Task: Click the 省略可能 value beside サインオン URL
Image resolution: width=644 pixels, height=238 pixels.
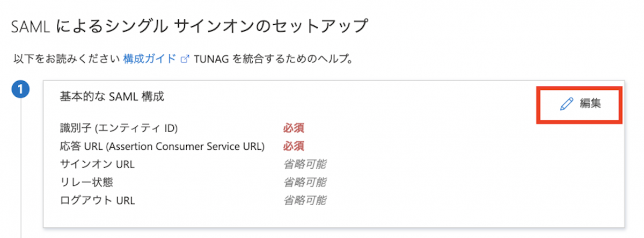Action: 305,164
